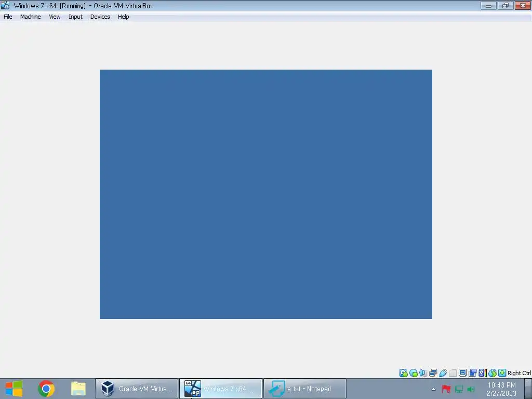
Task: Click the tray volume speaker icon
Action: point(471,389)
